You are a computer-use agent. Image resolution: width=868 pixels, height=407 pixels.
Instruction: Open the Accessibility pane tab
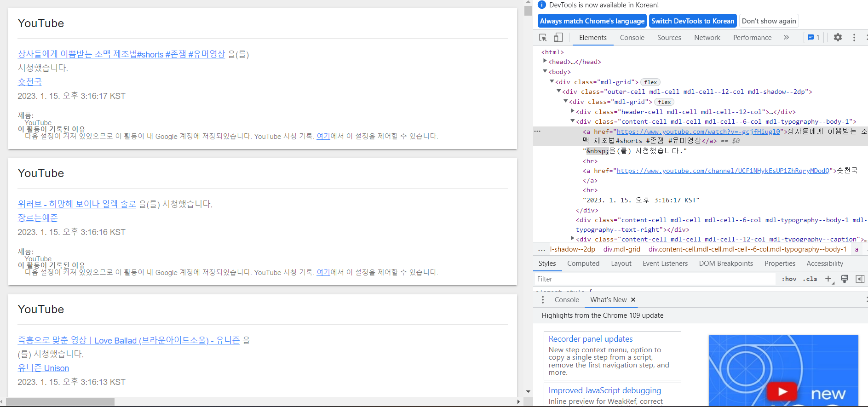825,264
